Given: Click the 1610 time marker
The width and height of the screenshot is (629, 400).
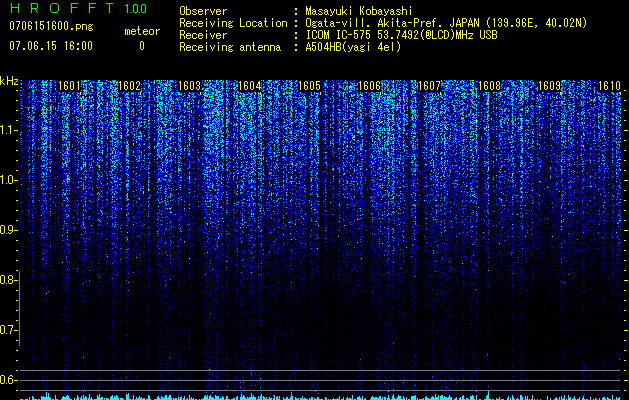Looking at the screenshot, I should tap(609, 86).
